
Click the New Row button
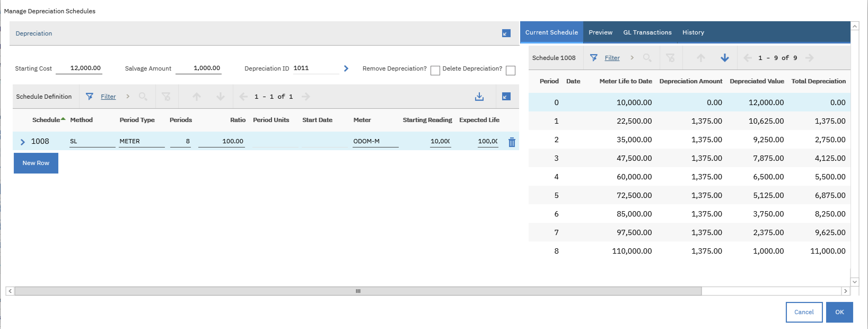point(36,163)
